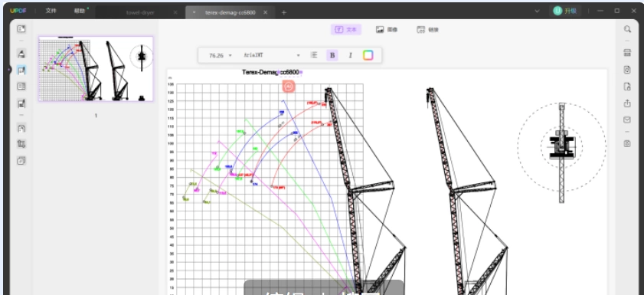Open the text color swatch picker

coord(368,55)
